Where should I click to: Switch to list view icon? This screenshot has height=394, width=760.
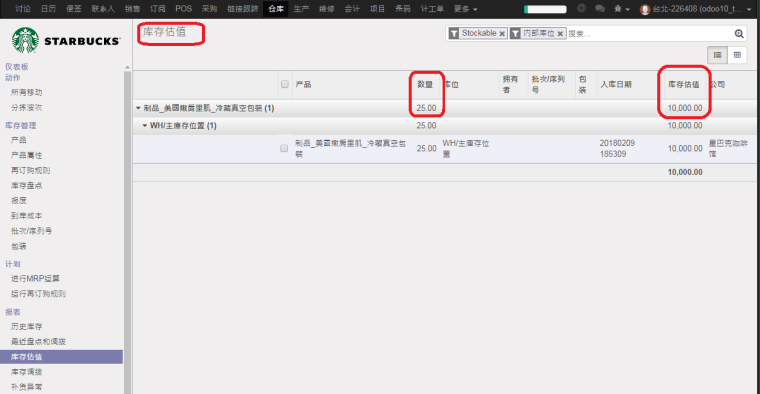tap(717, 55)
